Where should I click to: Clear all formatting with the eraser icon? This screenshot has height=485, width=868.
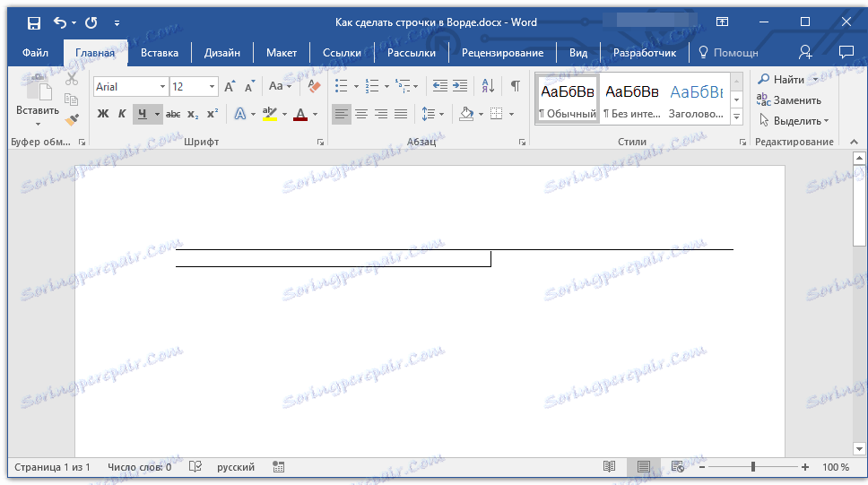pos(314,86)
